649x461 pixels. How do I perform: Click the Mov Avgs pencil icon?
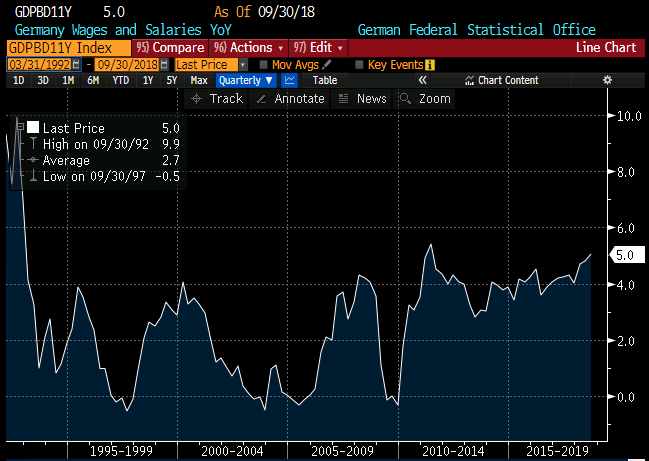(x=327, y=64)
